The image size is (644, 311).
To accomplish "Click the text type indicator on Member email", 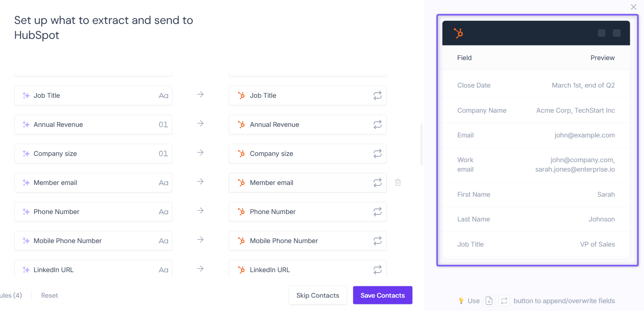I will pyautogui.click(x=163, y=183).
